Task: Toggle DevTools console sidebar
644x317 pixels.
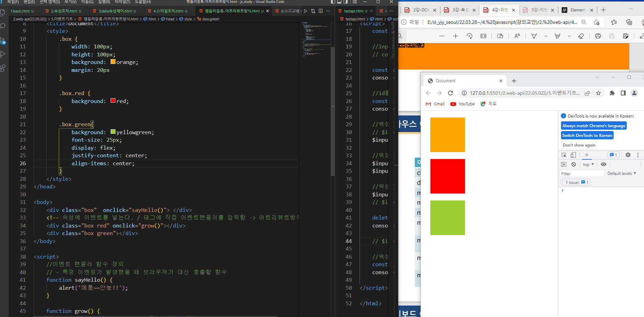Action: 564,165
